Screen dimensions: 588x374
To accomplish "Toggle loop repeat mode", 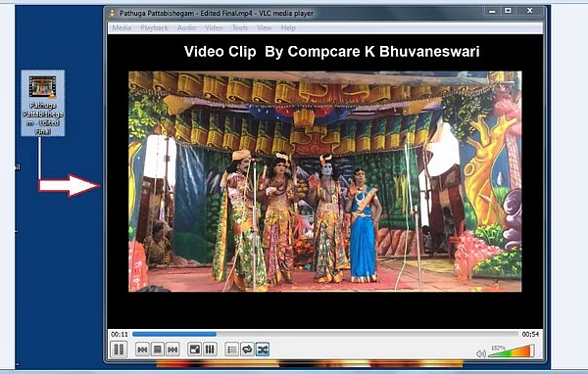I will [247, 350].
